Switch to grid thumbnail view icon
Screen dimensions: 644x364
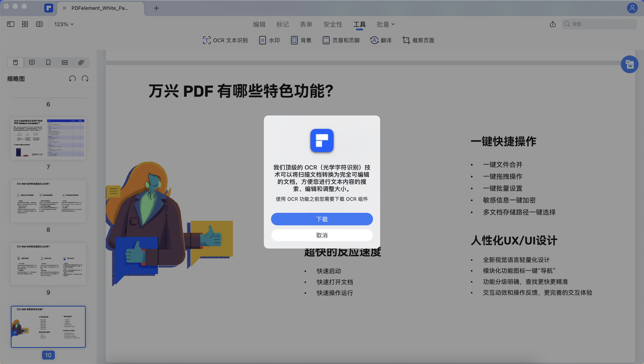pos(25,24)
